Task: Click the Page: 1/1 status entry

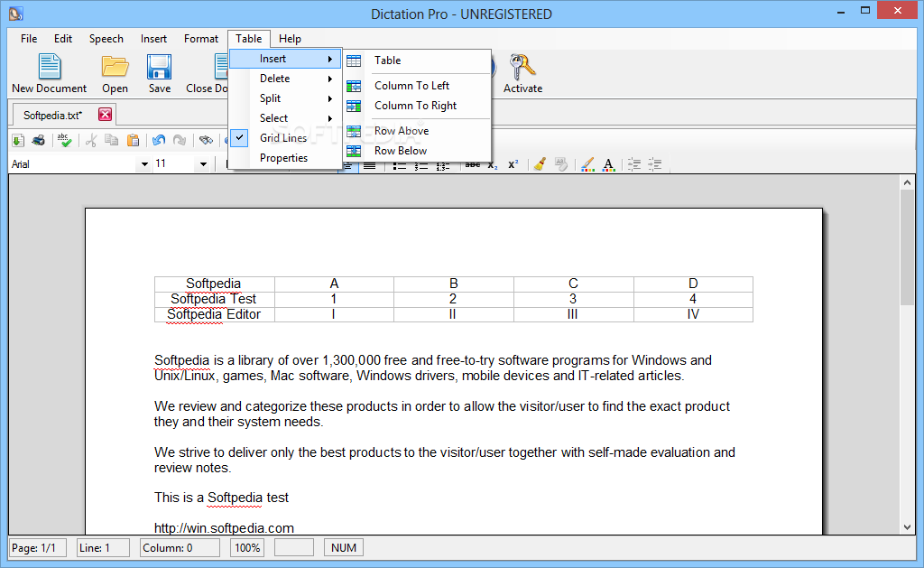Action: 36,548
